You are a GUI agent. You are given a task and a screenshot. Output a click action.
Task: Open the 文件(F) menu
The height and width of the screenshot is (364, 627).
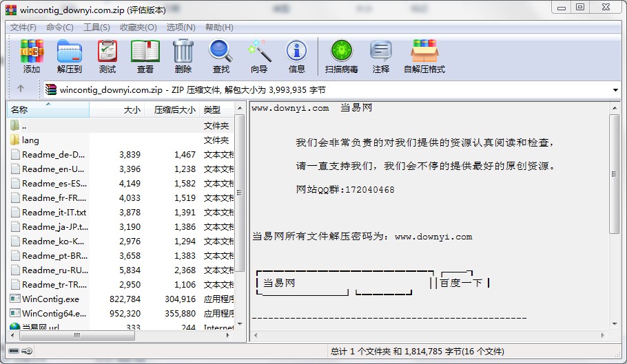(x=23, y=28)
